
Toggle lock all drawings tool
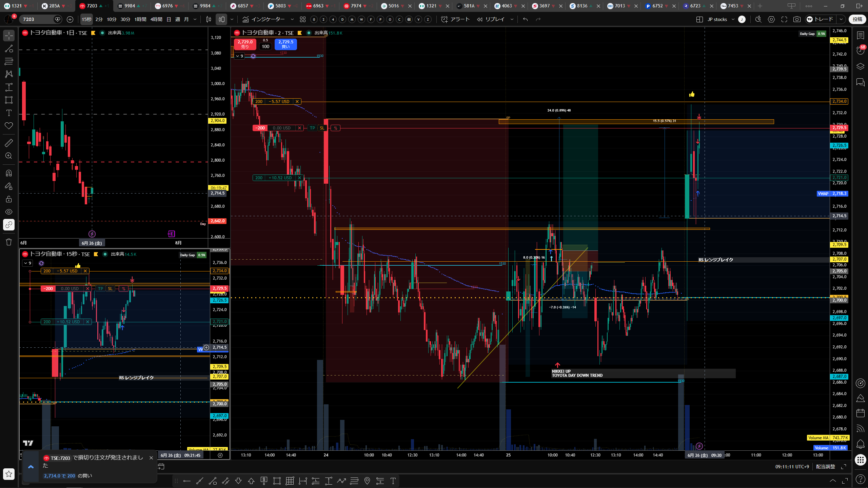[x=9, y=199]
